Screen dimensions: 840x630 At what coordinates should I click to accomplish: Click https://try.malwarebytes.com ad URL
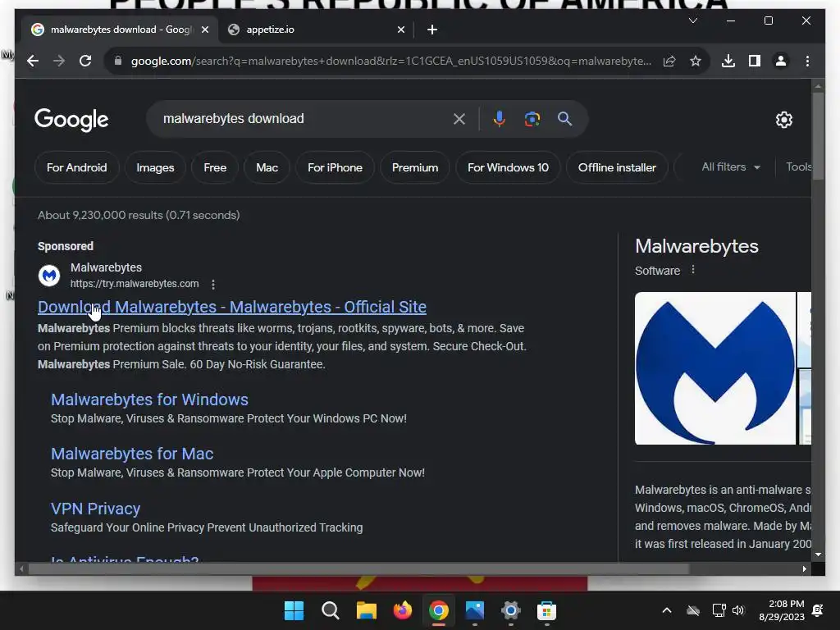(x=135, y=284)
